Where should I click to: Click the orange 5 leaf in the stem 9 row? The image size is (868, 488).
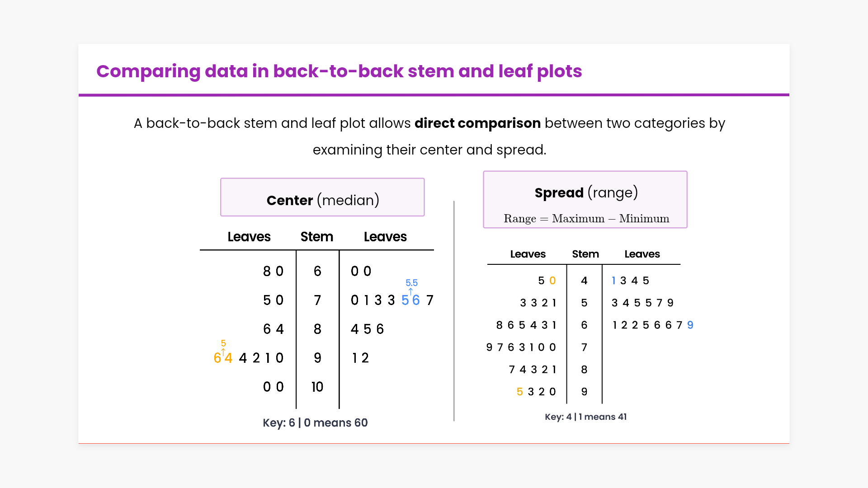pyautogui.click(x=520, y=392)
